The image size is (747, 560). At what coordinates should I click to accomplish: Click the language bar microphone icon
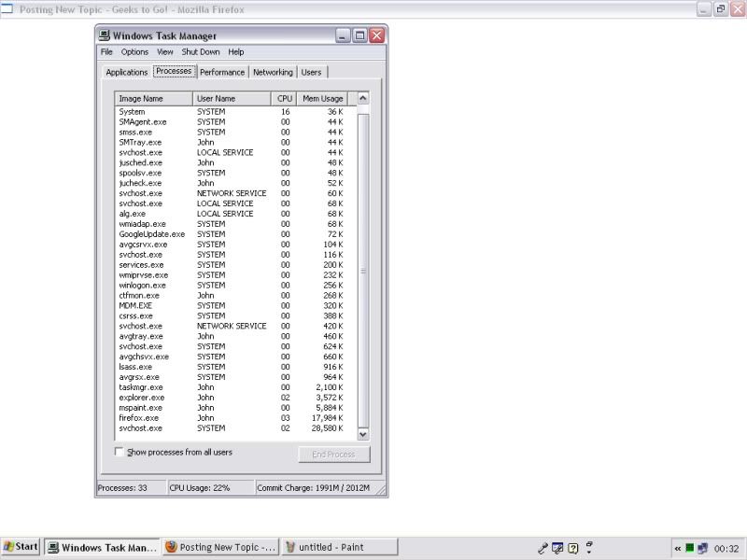543,548
